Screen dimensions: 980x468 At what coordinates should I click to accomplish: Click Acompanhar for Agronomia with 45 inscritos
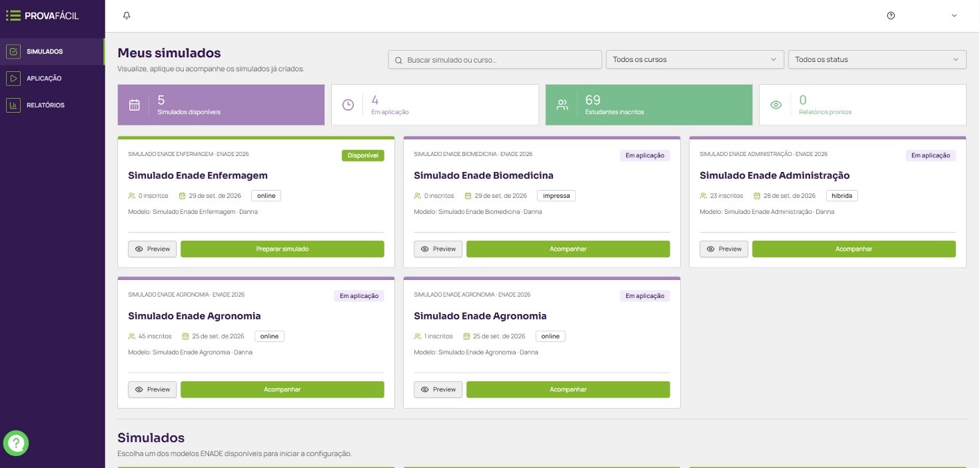pyautogui.click(x=282, y=389)
